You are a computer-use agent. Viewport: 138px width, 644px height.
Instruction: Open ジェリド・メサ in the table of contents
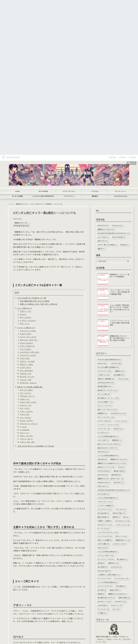tap(26, 380)
